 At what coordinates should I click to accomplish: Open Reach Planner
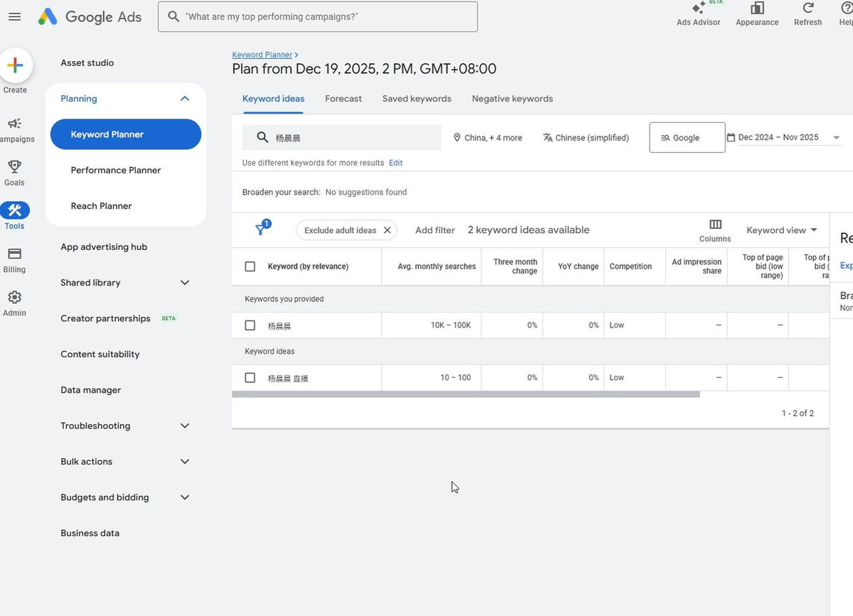click(102, 206)
